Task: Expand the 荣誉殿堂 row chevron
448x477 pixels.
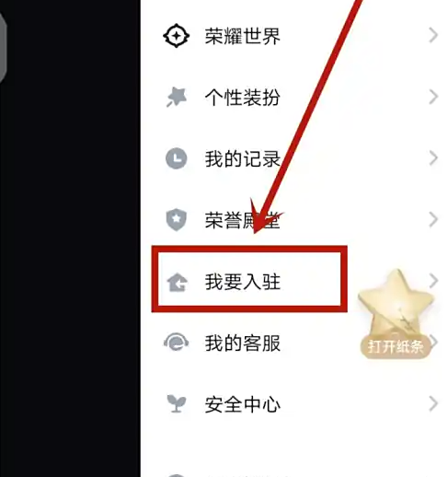Action: (433, 219)
